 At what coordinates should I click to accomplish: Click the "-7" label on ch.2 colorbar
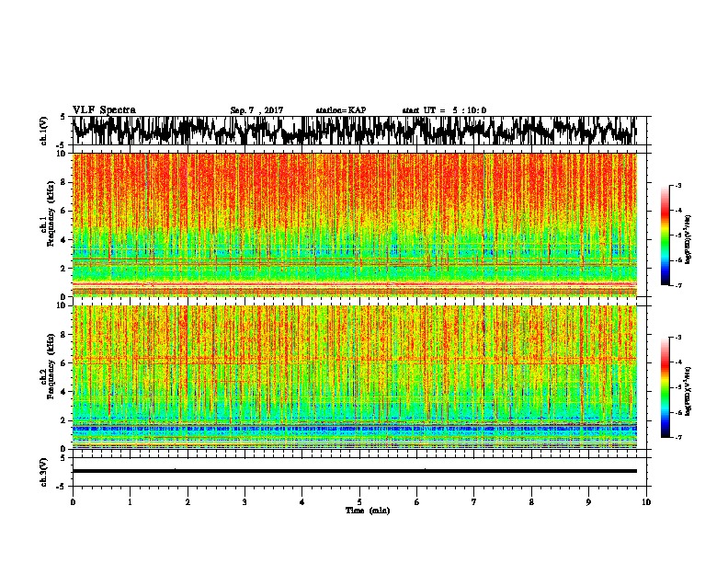(677, 437)
